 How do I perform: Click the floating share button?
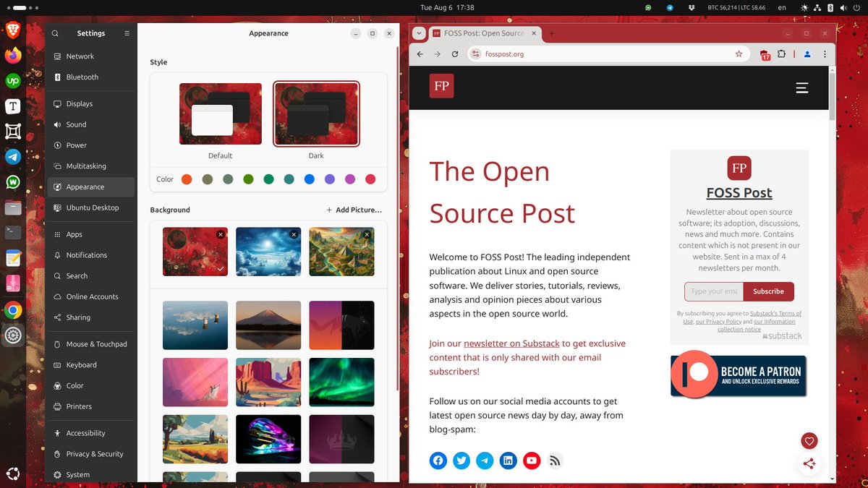point(809,463)
